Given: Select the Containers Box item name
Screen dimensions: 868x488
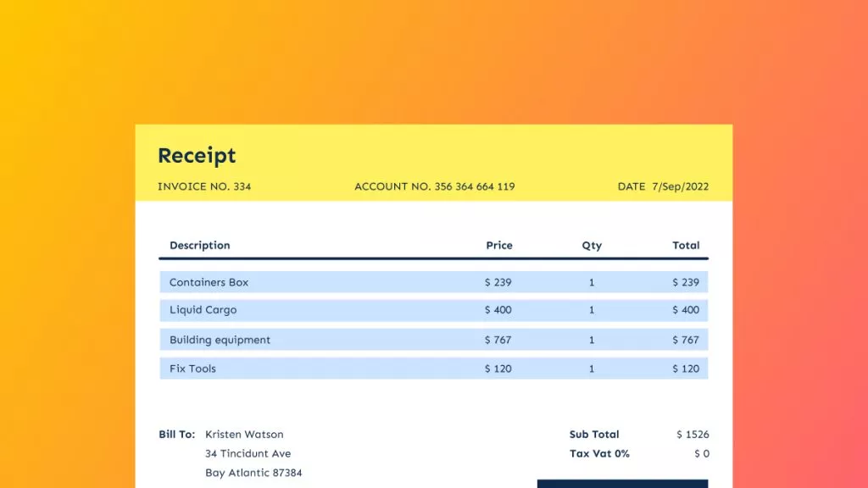Looking at the screenshot, I should click(209, 282).
